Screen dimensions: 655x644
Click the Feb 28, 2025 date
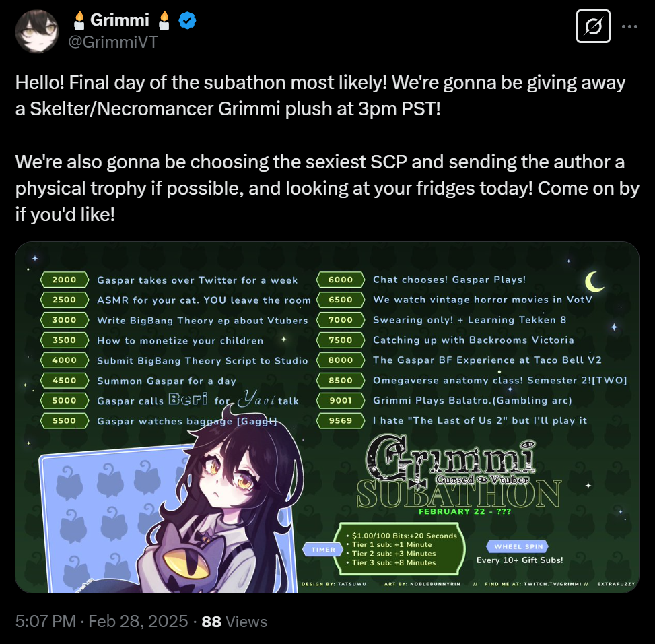[x=138, y=621]
